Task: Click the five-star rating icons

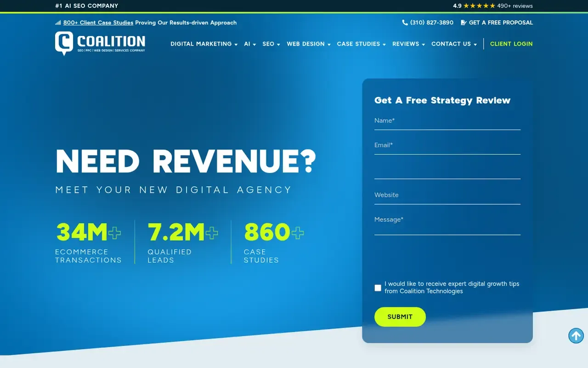Action: tap(479, 6)
